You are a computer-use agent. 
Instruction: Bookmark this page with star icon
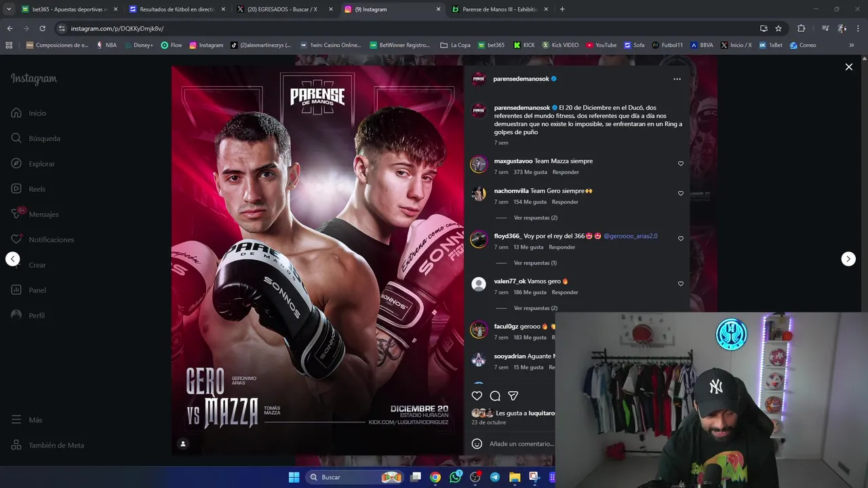pyautogui.click(x=778, y=28)
